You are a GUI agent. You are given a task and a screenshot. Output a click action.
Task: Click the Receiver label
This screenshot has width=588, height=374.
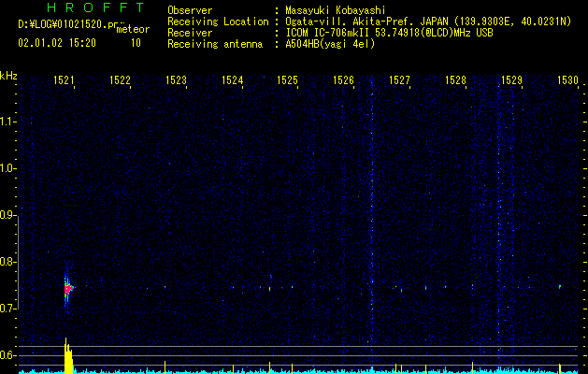[190, 33]
